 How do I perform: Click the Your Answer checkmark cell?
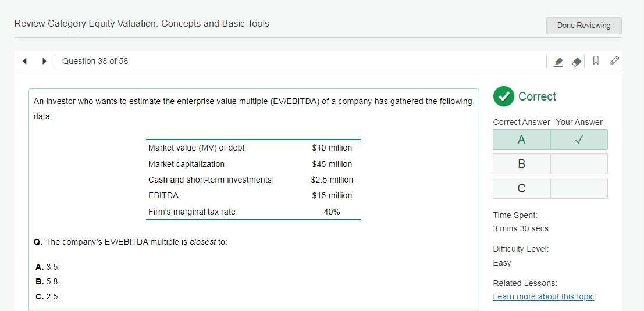click(x=579, y=140)
